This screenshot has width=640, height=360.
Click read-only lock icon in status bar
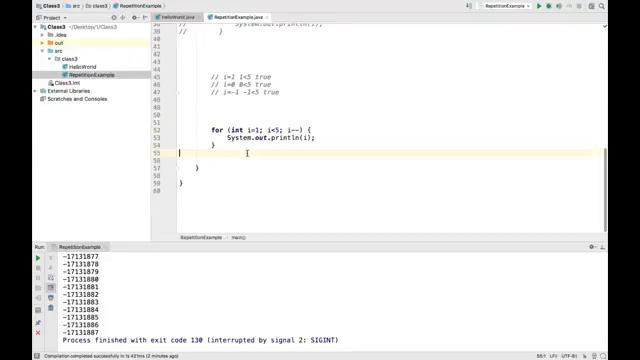point(584,356)
